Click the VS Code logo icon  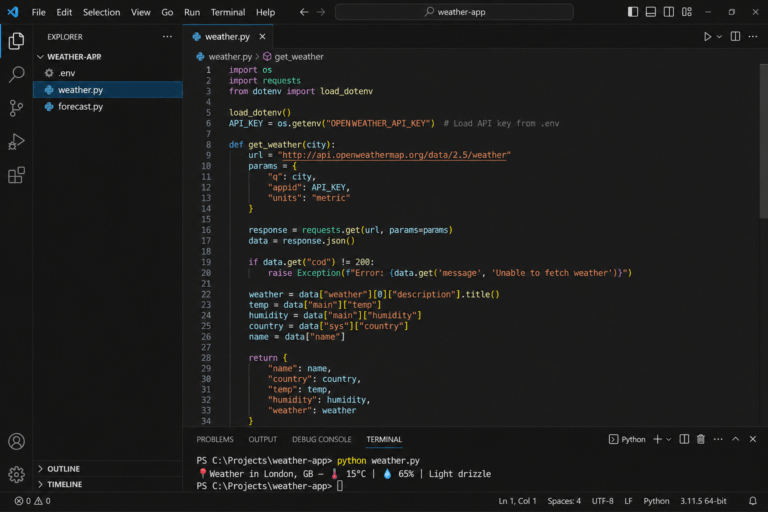[13, 12]
